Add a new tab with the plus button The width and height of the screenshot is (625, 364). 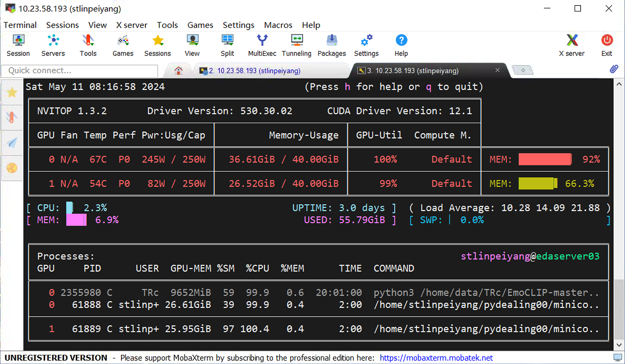[523, 70]
